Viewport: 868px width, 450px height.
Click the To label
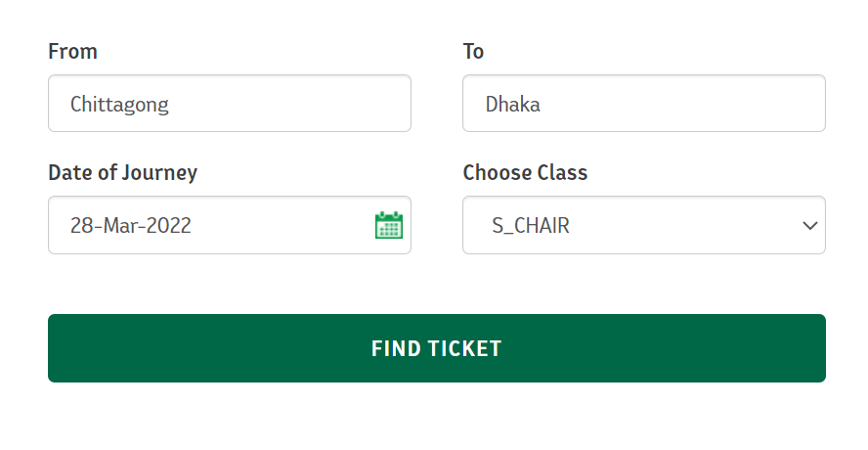coord(473,52)
